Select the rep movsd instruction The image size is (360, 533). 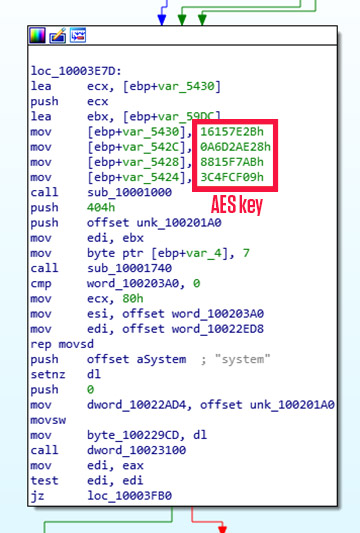pos(62,344)
